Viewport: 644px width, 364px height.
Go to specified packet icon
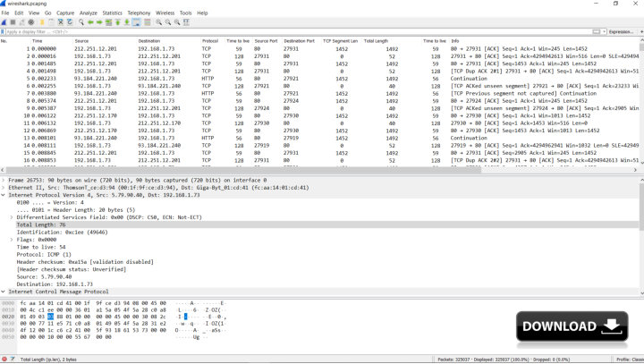click(108, 22)
